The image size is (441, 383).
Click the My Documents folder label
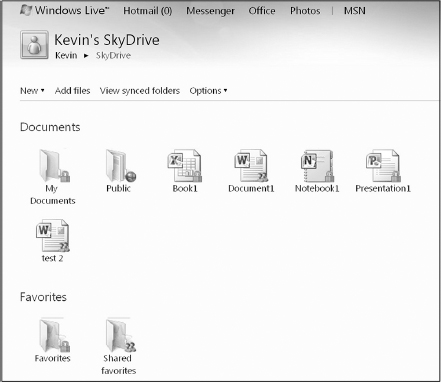point(53,195)
